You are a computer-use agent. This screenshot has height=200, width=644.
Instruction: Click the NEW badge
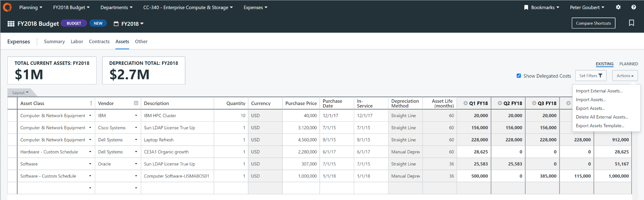coord(98,23)
